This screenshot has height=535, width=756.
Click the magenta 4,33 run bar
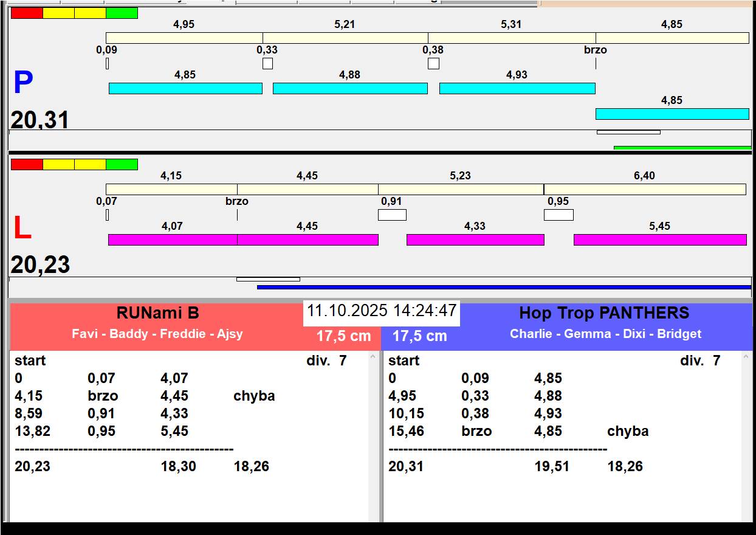click(x=475, y=240)
